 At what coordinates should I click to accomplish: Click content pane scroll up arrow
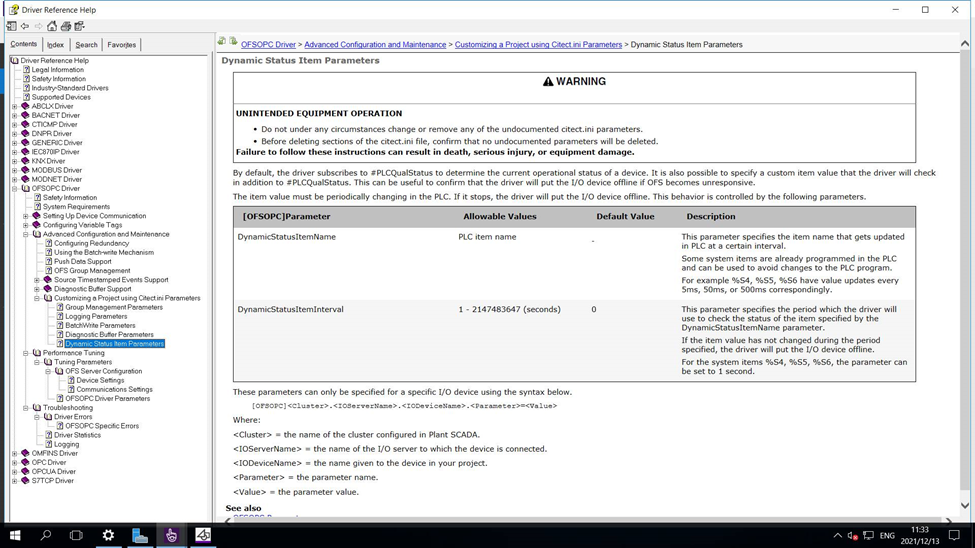tap(964, 44)
